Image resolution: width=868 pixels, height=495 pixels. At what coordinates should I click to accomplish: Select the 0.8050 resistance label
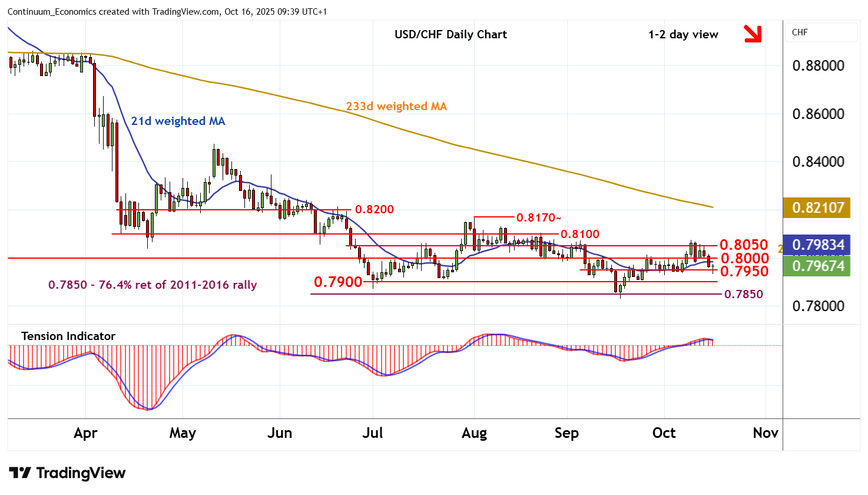744,245
